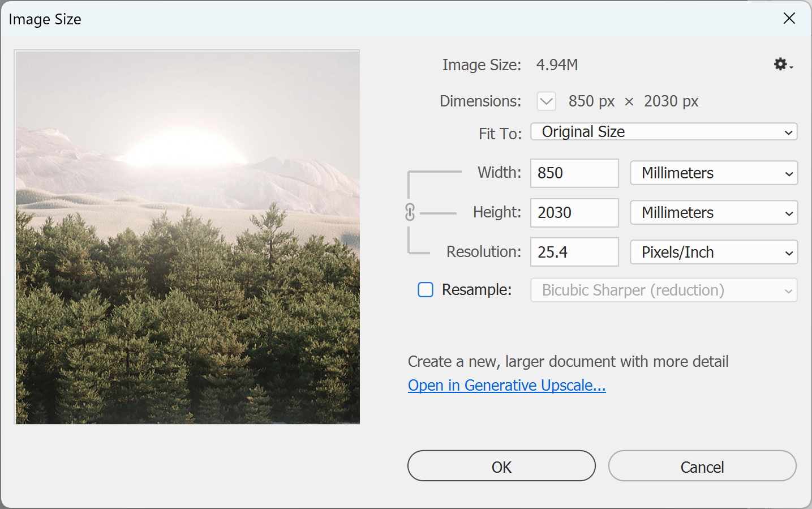Click the Width label

[500, 173]
